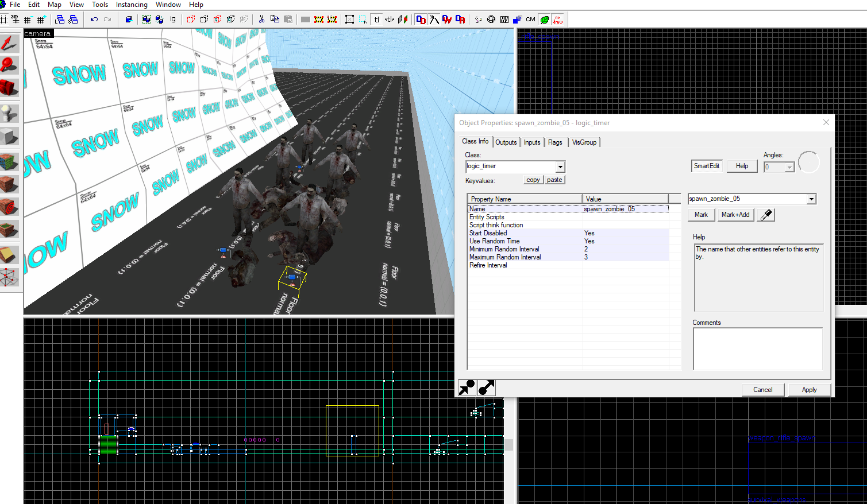Image resolution: width=867 pixels, height=504 pixels.
Task: Select the Apply Overlays tool icon
Action: pos(9,230)
